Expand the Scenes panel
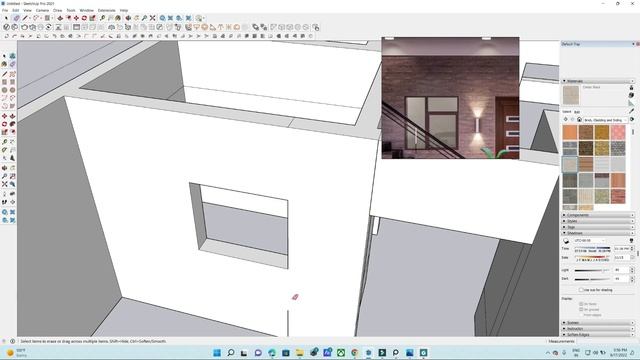Screen dimensions: 640x360 pyautogui.click(x=597, y=322)
